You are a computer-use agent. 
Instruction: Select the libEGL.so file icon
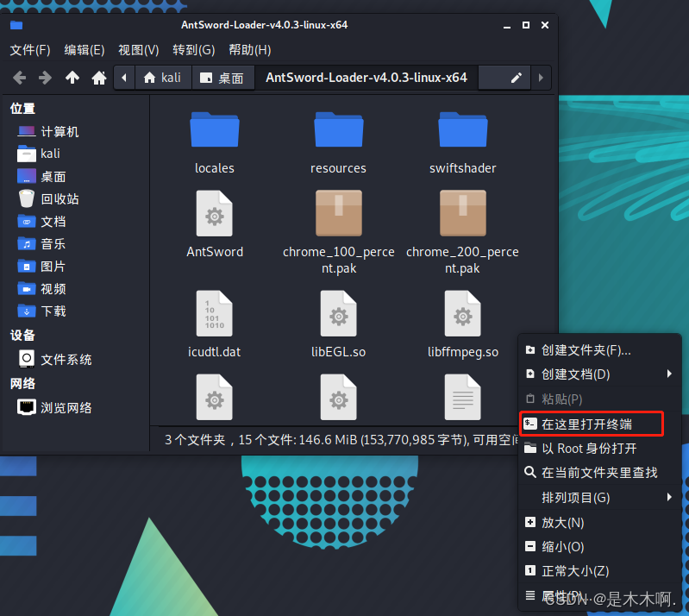(338, 313)
